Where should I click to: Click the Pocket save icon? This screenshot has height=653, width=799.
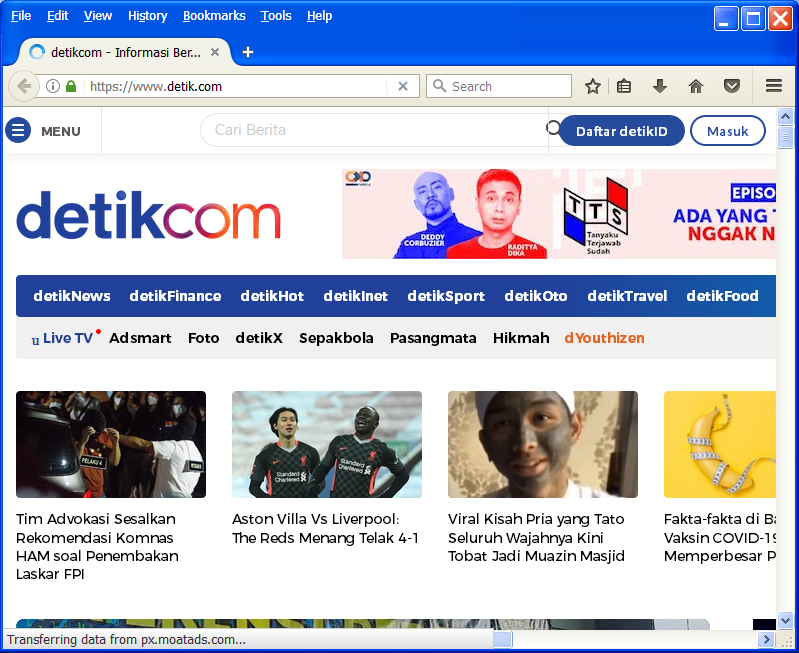(x=732, y=87)
